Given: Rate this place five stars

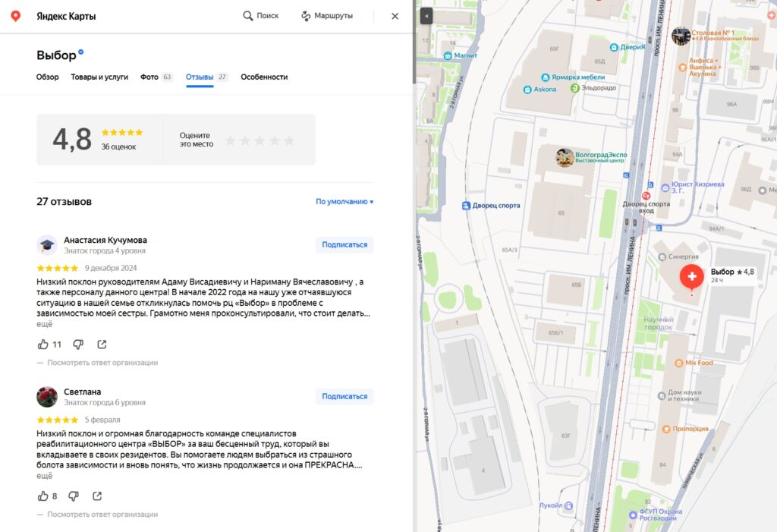Looking at the screenshot, I should click(289, 140).
